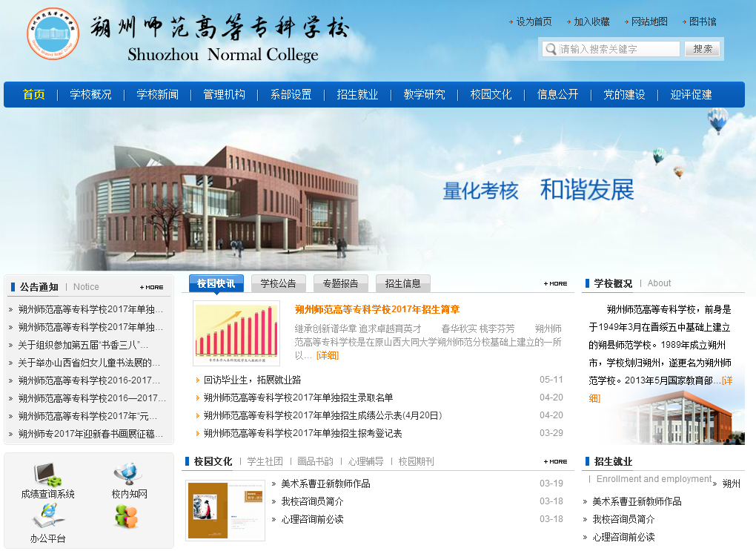Go to 党的建设 in navigation bar

(x=624, y=95)
